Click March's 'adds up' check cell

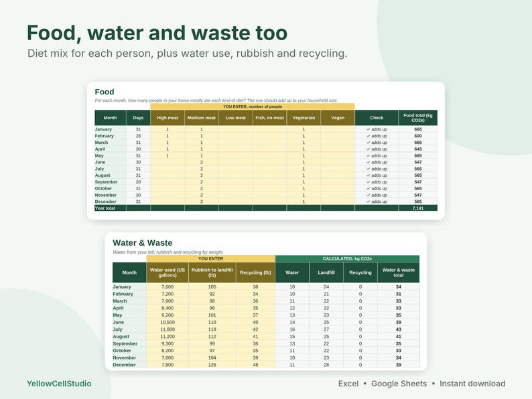377,143
